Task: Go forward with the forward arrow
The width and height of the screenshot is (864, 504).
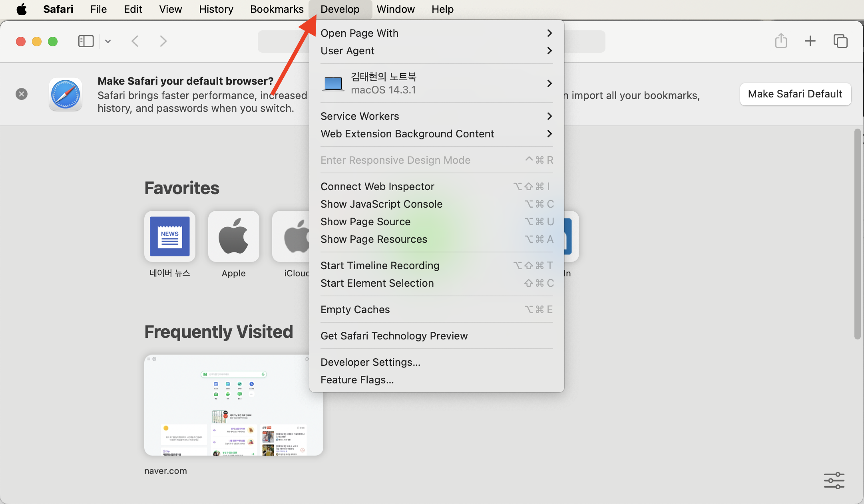Action: [163, 41]
